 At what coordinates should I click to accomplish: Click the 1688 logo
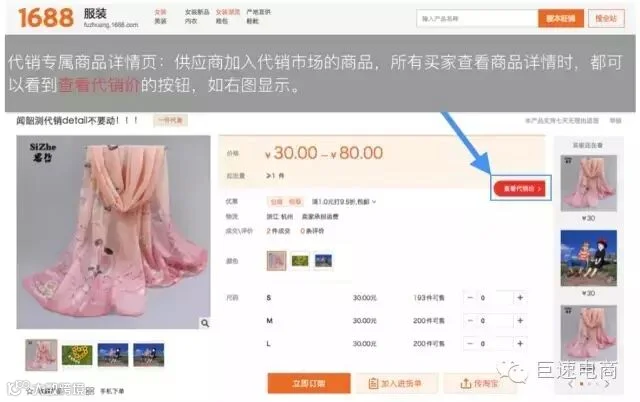pyautogui.click(x=45, y=18)
